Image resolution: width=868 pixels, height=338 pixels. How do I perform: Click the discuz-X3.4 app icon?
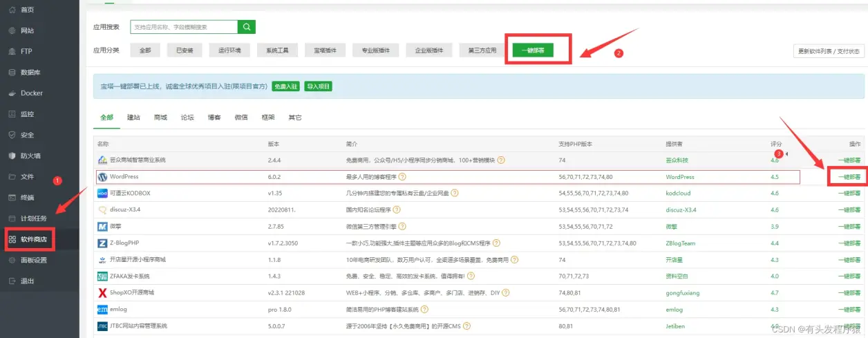(x=102, y=209)
